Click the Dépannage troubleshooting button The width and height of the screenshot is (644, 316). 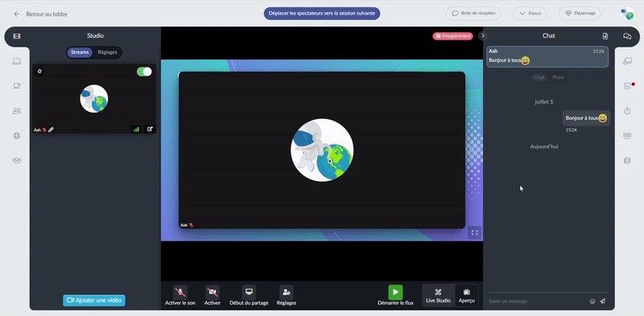[x=580, y=13]
